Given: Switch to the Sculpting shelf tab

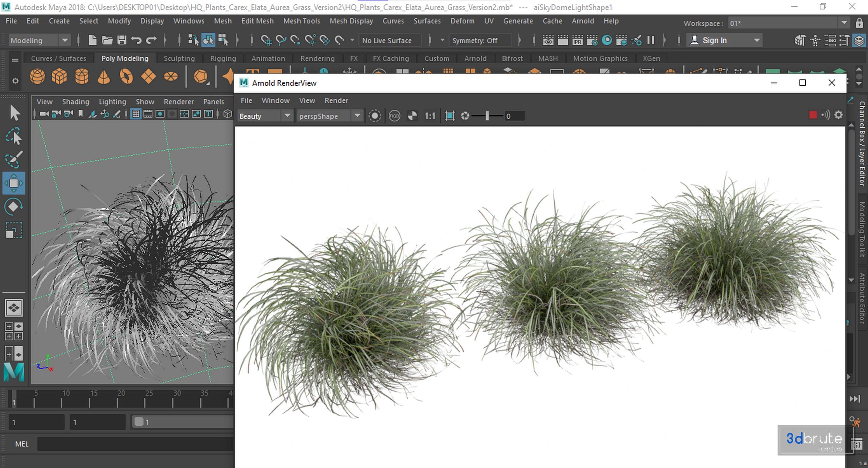Looking at the screenshot, I should tap(179, 58).
